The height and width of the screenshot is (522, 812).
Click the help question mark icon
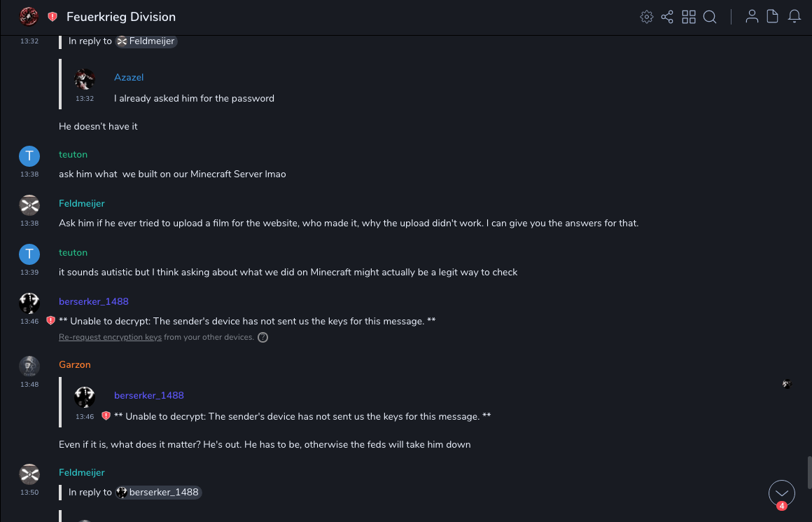263,337
